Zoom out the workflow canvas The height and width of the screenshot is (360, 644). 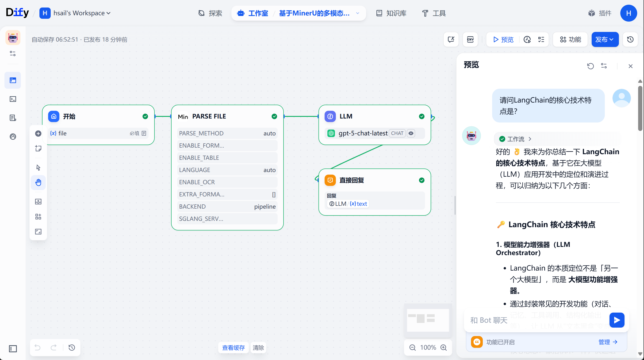point(413,348)
